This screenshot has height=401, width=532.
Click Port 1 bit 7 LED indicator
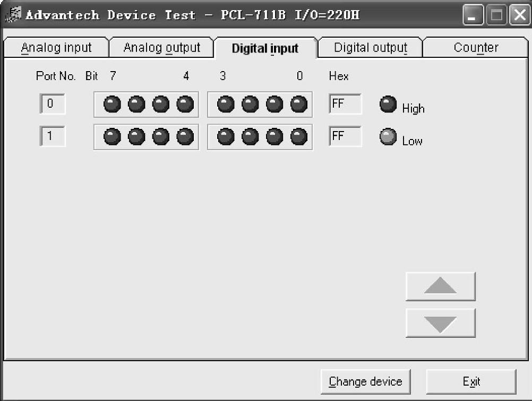tap(112, 137)
